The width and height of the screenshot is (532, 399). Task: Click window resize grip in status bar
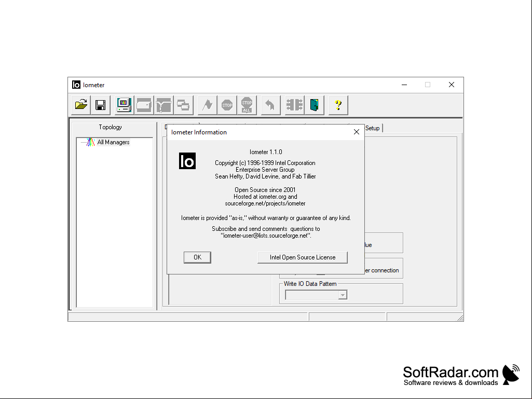point(460,318)
